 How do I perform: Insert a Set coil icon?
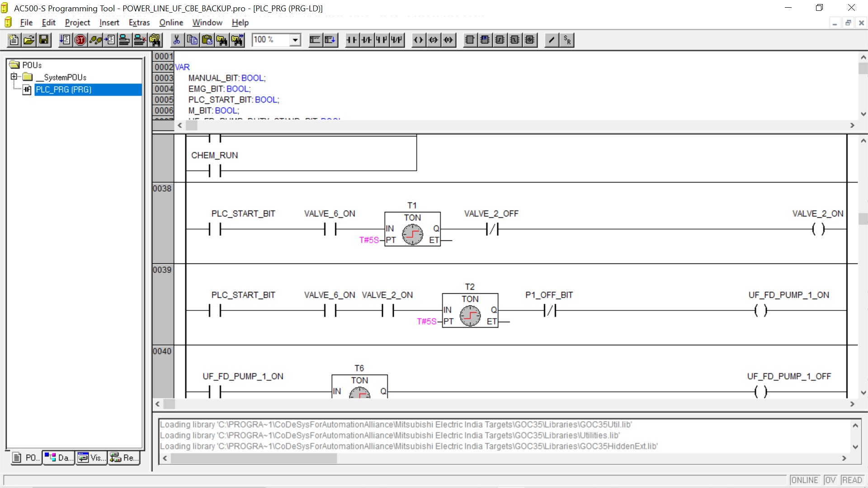(434, 40)
